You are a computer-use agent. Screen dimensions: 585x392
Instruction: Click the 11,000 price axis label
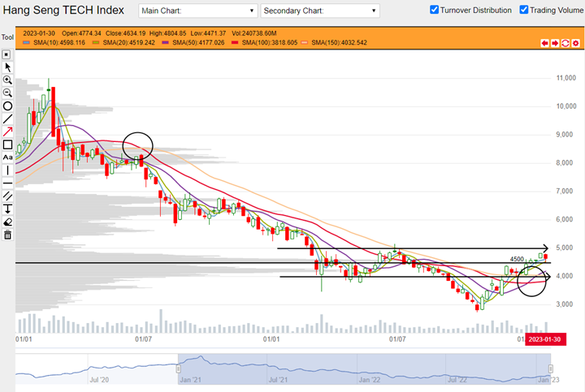click(566, 78)
